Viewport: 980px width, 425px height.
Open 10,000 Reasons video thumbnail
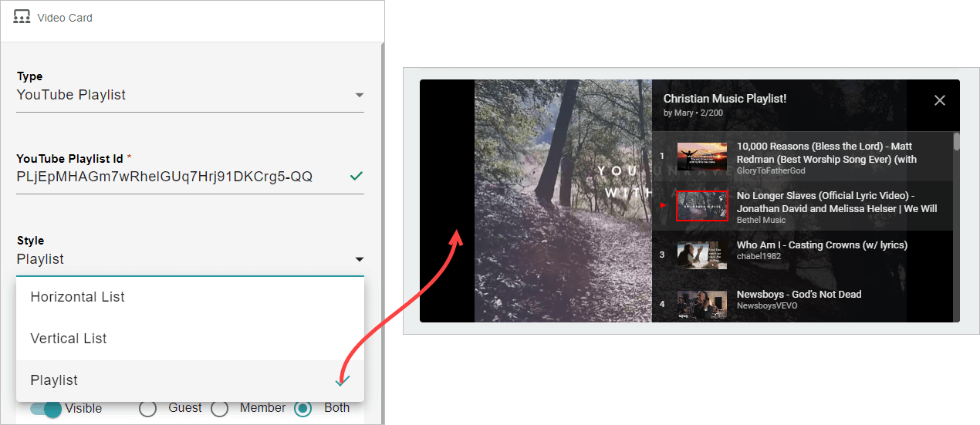702,157
